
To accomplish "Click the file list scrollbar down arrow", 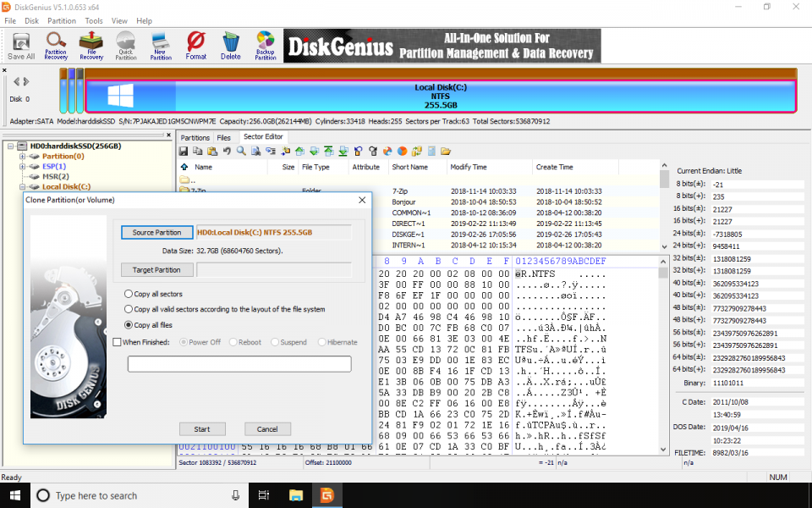I will (665, 247).
